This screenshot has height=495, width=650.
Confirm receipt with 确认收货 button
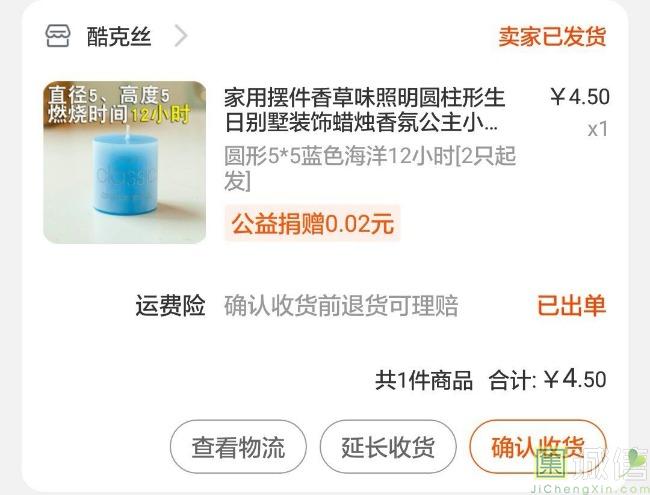point(538,447)
